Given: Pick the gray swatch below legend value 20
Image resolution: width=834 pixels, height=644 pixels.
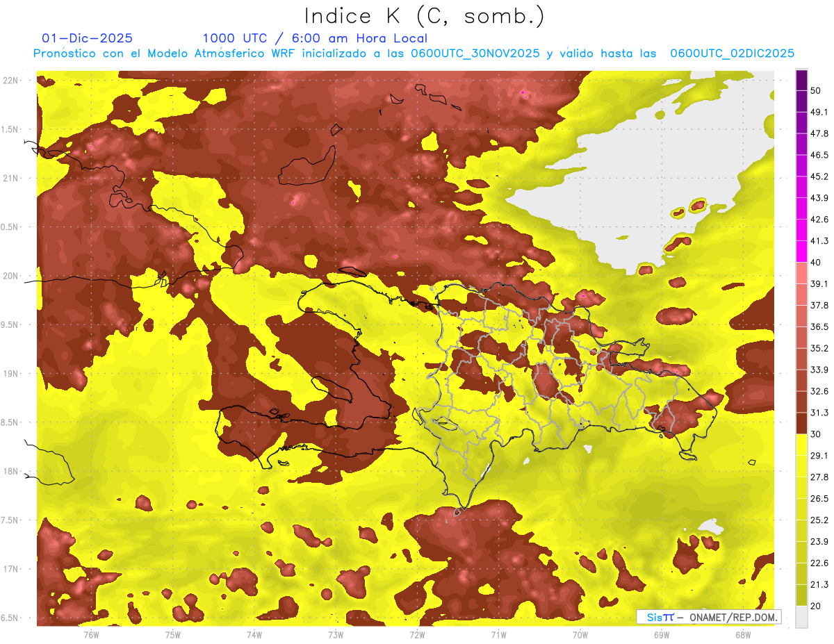Looking at the screenshot, I should (801, 617).
